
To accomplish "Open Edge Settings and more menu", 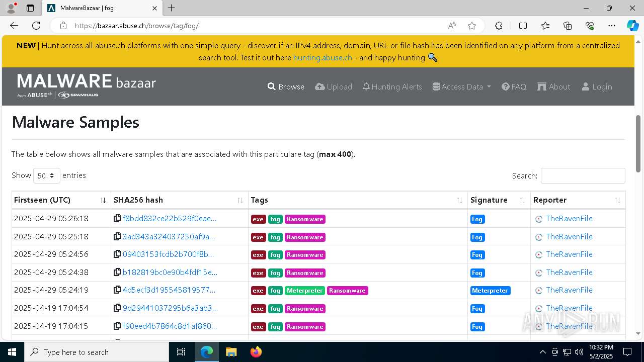I will [x=612, y=26].
